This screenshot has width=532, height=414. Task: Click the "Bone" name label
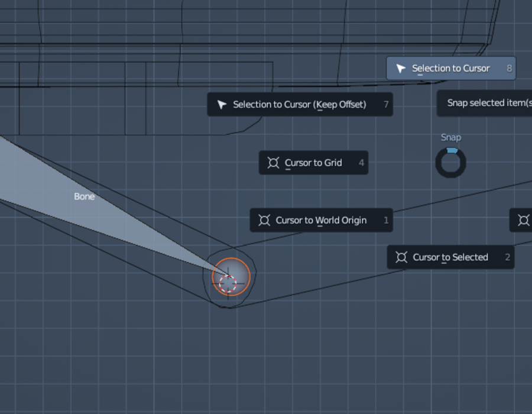(85, 196)
